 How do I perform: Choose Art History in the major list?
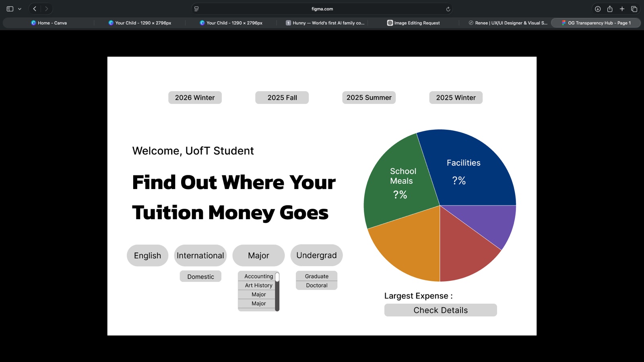[x=258, y=286]
